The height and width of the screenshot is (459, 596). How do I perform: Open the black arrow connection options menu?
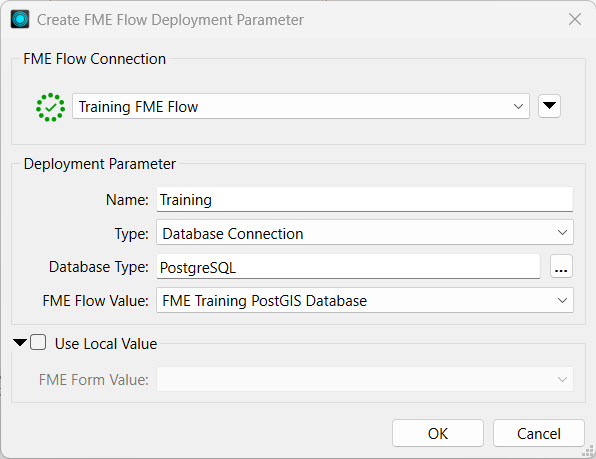pyautogui.click(x=549, y=106)
